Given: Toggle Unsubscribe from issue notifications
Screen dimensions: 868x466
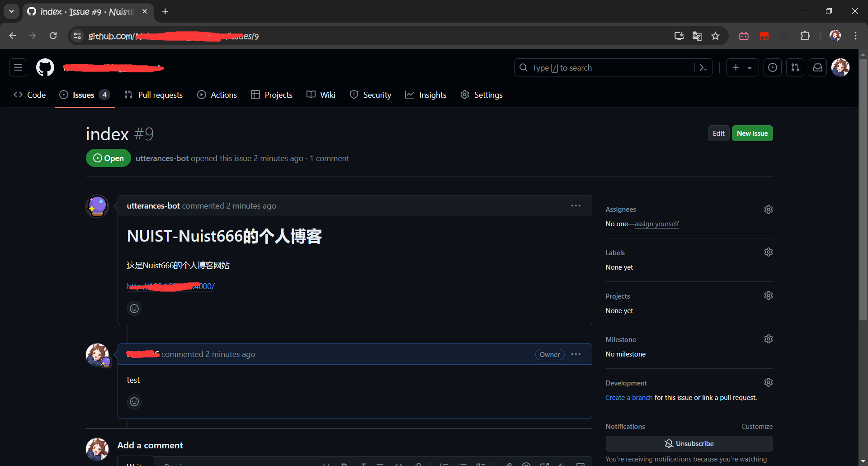Looking at the screenshot, I should (x=689, y=444).
